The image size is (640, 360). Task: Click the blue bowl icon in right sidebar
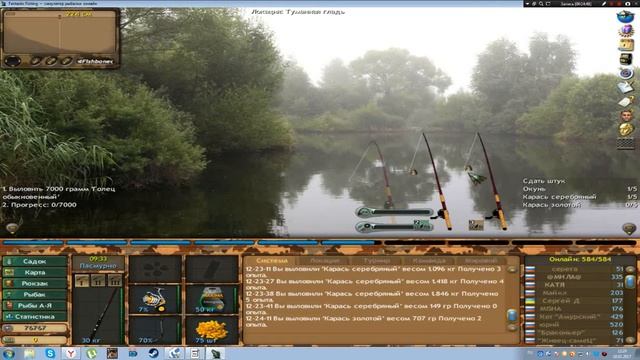point(625,17)
